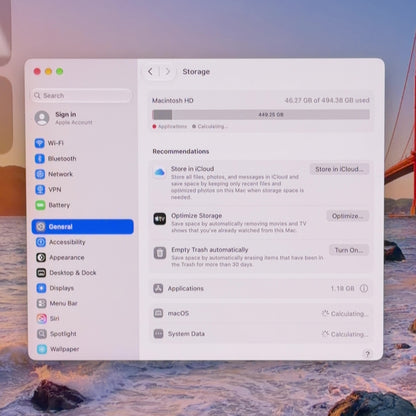Click the Store in iCloud button
The height and width of the screenshot is (416, 416).
[339, 169]
